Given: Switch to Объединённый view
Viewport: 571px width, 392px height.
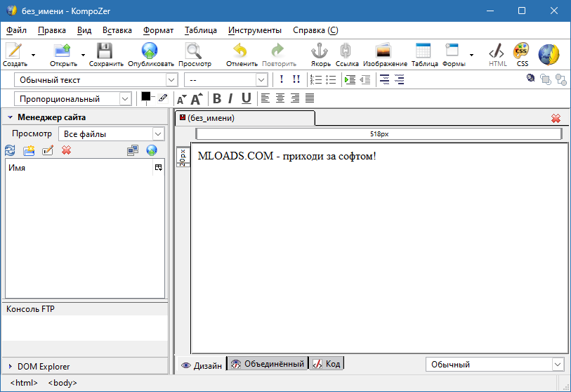Looking at the screenshot, I should click(268, 364).
